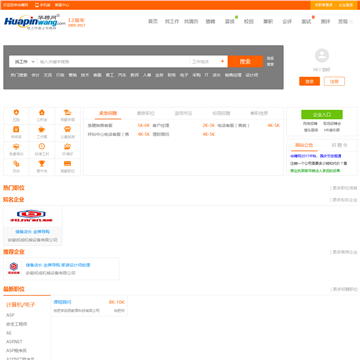
Task: Open the company logo thumbnail under 知名企业
Action: click(33, 216)
